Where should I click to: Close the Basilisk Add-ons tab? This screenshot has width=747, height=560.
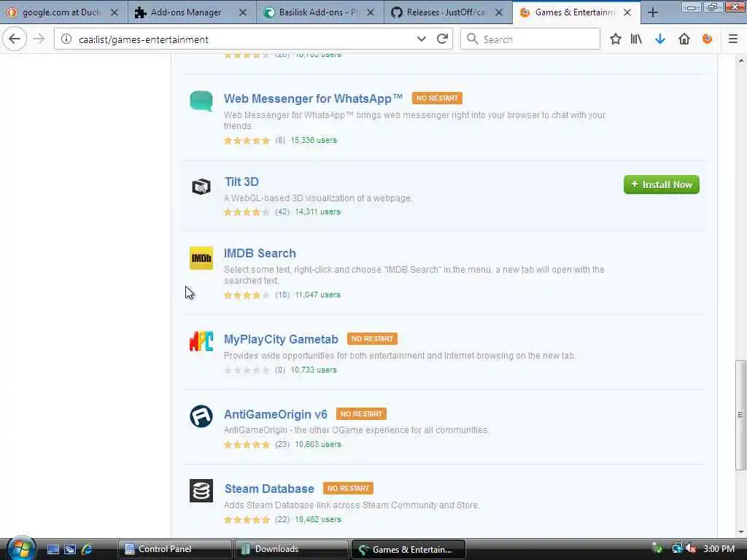coord(371,12)
